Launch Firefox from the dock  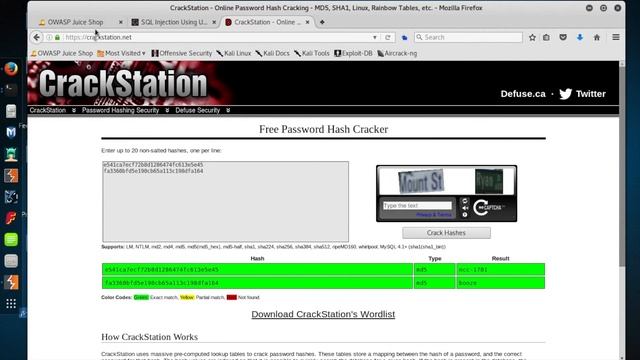point(11,68)
